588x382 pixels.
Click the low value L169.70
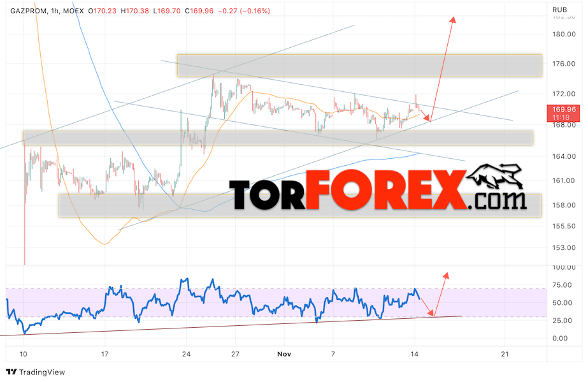click(167, 11)
